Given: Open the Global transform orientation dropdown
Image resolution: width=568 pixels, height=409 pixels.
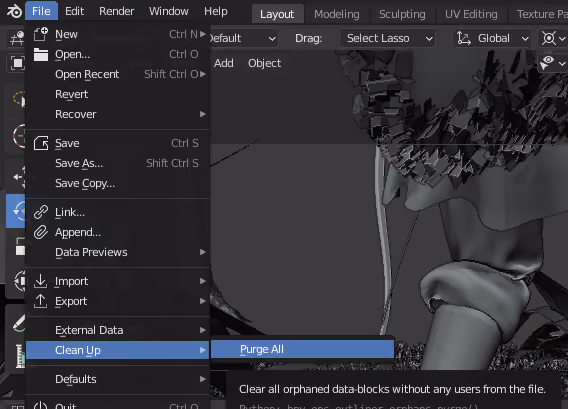Looking at the screenshot, I should coord(493,38).
